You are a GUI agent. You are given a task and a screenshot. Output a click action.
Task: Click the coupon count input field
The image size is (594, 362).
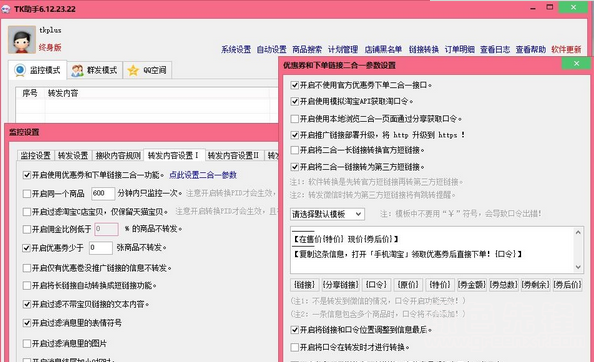[x=101, y=248]
